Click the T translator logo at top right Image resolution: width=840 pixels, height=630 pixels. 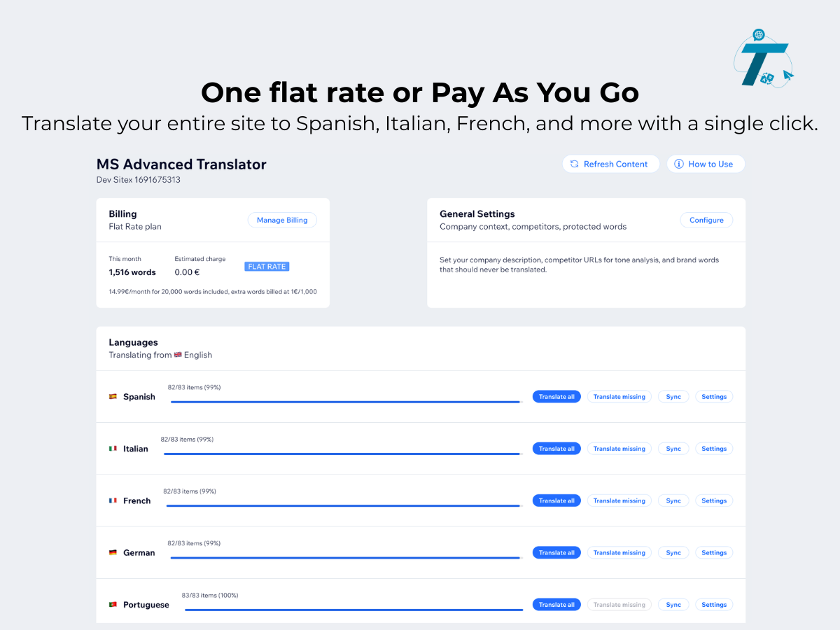pos(762,58)
